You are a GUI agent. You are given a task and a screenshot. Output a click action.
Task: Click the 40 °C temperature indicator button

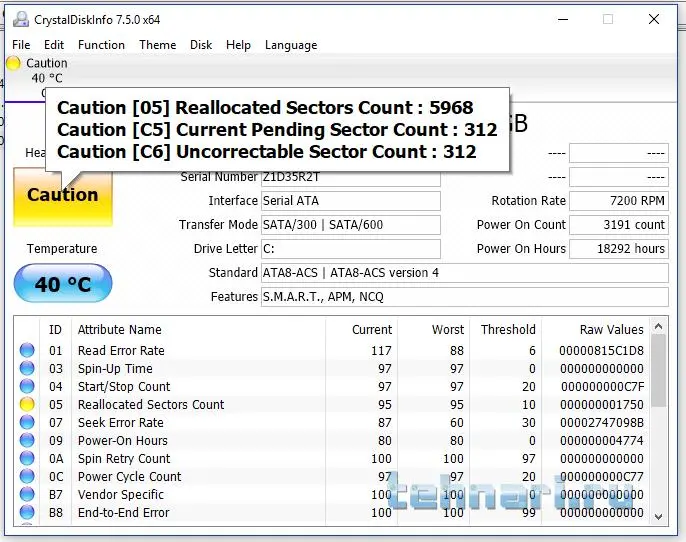[62, 284]
